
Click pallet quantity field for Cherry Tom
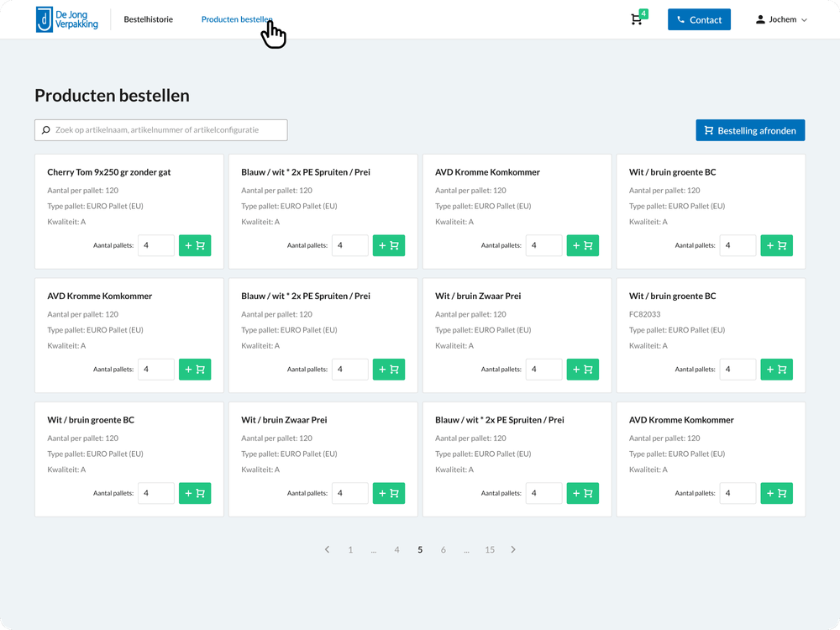tap(156, 245)
